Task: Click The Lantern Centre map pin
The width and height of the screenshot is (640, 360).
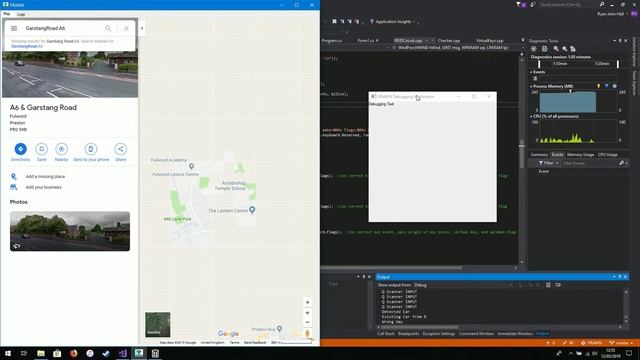Action: pyautogui.click(x=252, y=210)
